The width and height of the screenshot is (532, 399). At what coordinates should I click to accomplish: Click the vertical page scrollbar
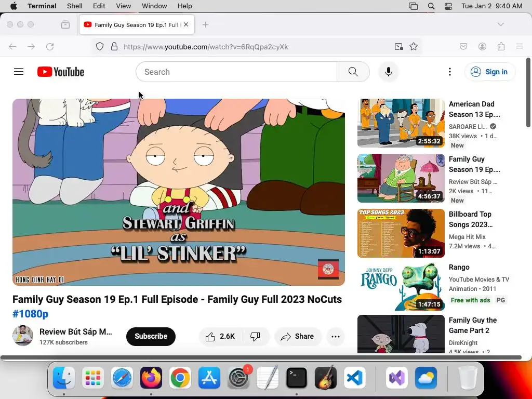[528, 92]
